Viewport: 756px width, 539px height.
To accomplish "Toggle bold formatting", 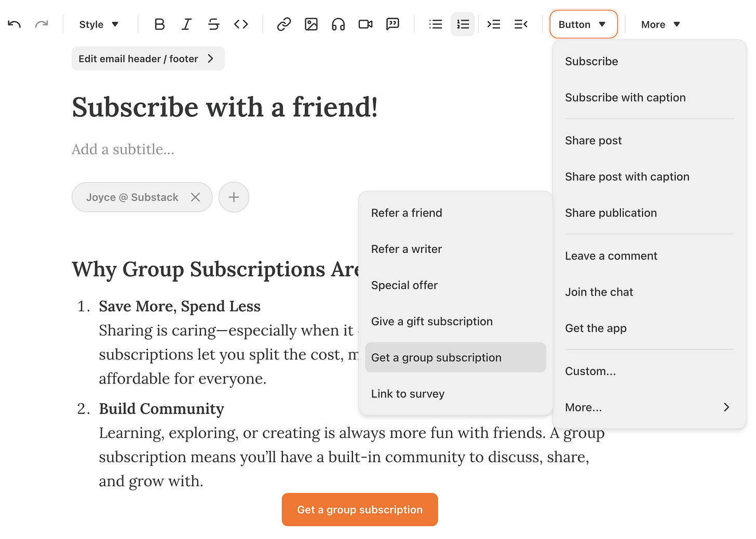I will click(159, 24).
